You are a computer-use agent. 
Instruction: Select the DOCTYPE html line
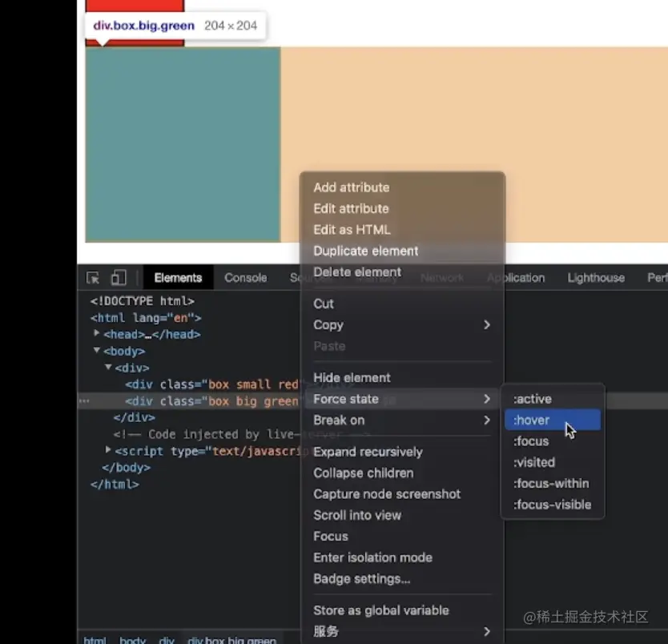pyautogui.click(x=143, y=301)
